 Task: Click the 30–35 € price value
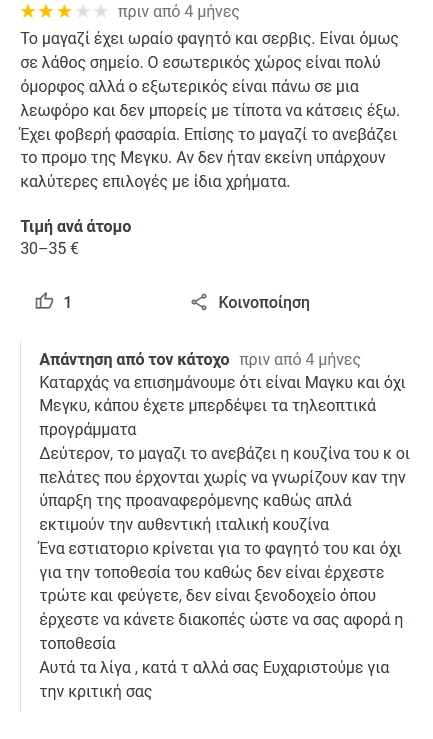point(49,248)
